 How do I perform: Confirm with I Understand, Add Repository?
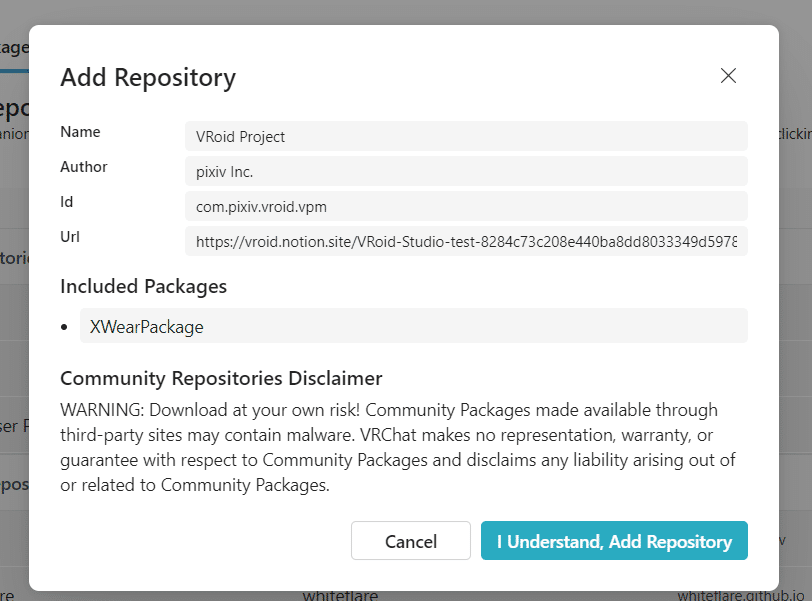[614, 540]
